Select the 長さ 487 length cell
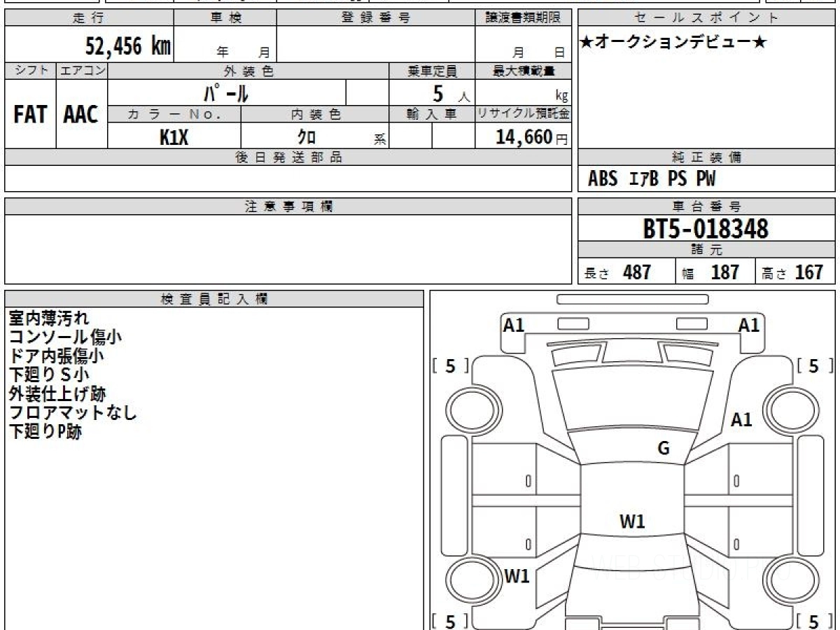Image resolution: width=840 pixels, height=630 pixels. tap(626, 272)
